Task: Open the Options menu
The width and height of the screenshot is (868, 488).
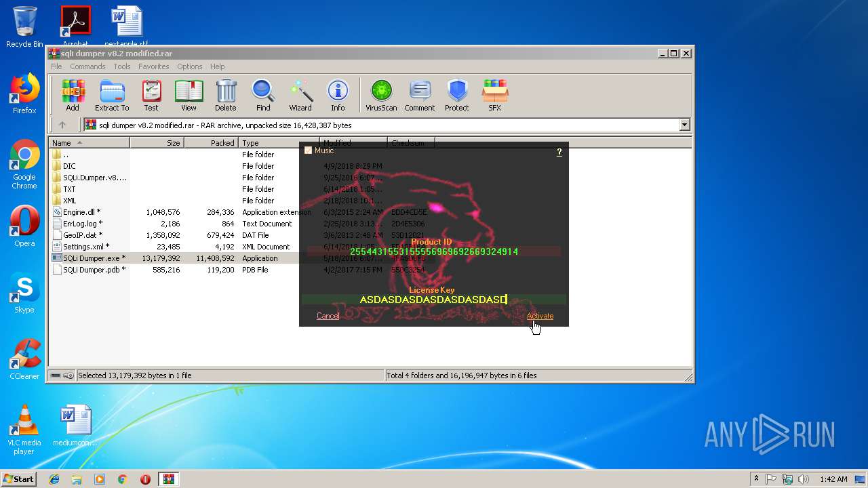Action: click(x=190, y=66)
